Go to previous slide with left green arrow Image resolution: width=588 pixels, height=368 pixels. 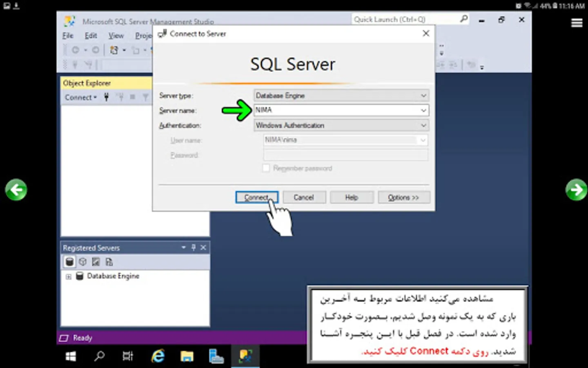click(x=16, y=190)
